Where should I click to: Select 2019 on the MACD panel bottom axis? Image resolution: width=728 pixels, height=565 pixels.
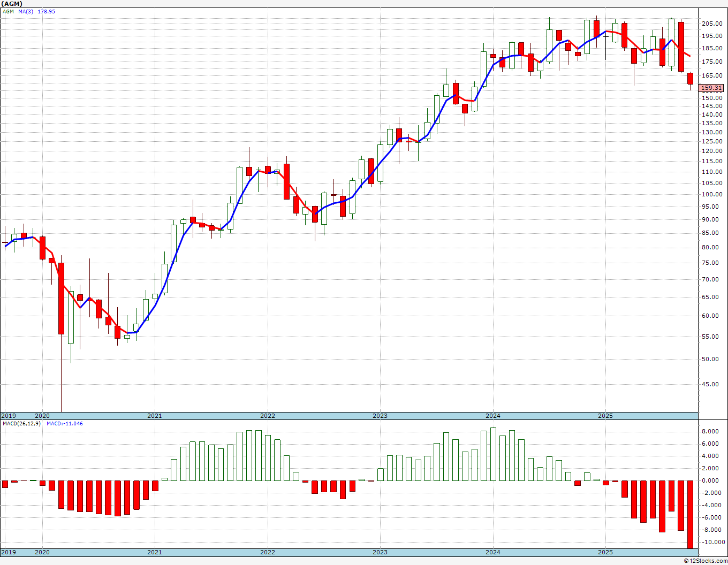[8, 552]
